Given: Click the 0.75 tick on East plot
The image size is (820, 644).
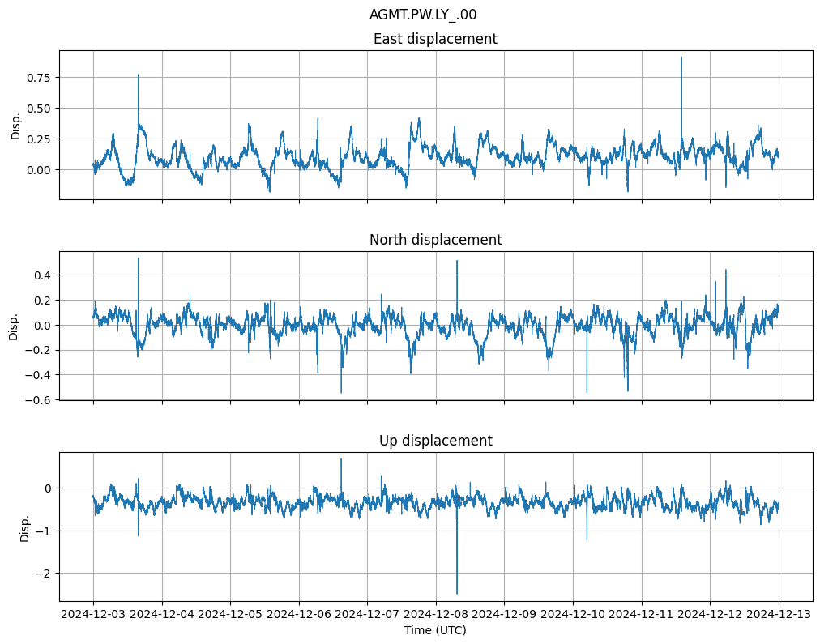Looking at the screenshot, I should tap(37, 78).
